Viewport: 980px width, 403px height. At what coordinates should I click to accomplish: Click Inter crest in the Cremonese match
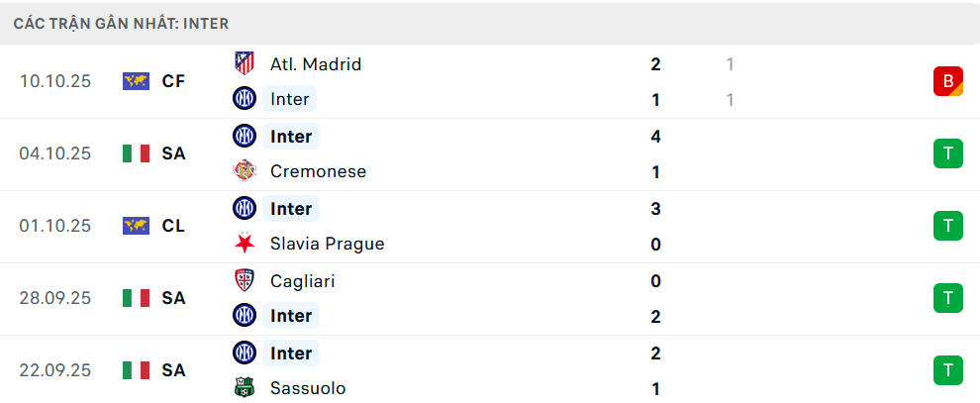[244, 136]
